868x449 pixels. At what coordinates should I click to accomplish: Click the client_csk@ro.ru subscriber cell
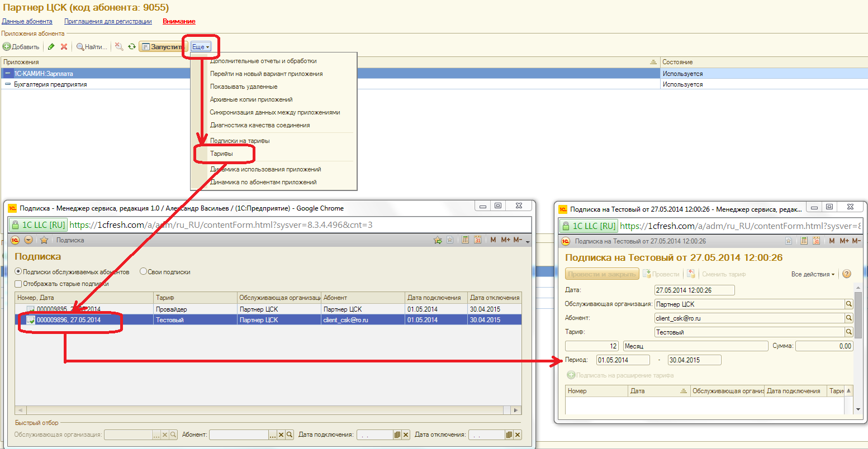363,320
